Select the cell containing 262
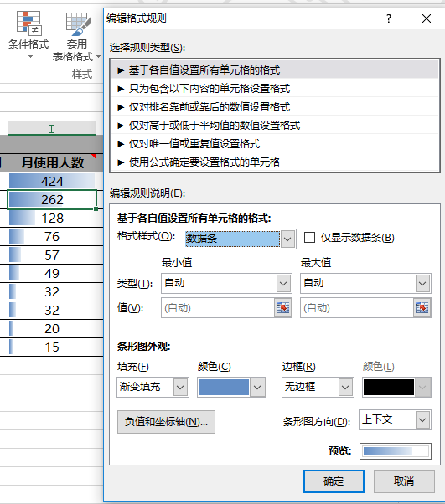The image size is (445, 504). tap(52, 199)
